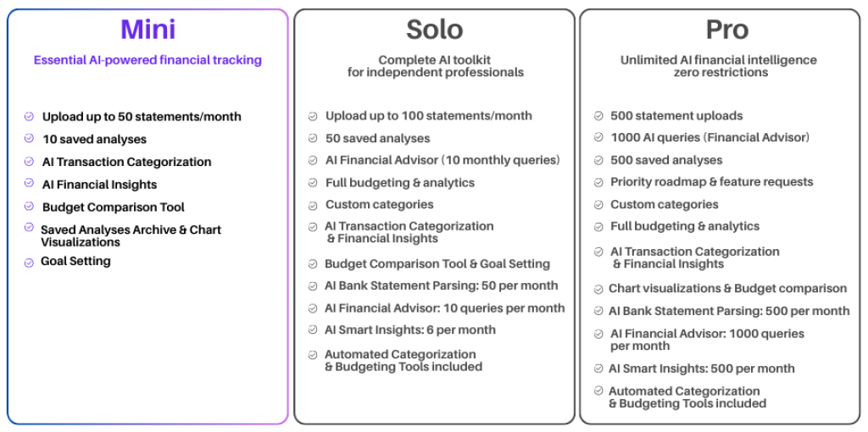The image size is (868, 432).
Task: Click checkmark next to Mini's Budget Comparison Tool
Action: click(x=29, y=207)
